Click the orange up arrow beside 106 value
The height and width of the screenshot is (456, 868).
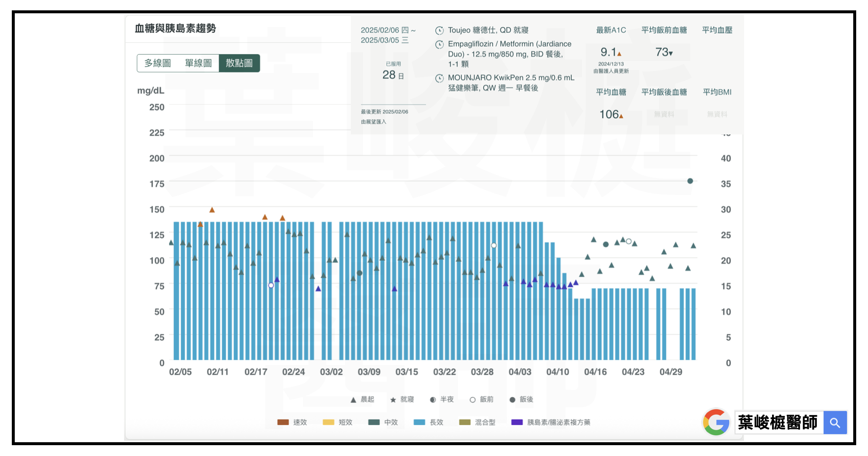tap(621, 116)
